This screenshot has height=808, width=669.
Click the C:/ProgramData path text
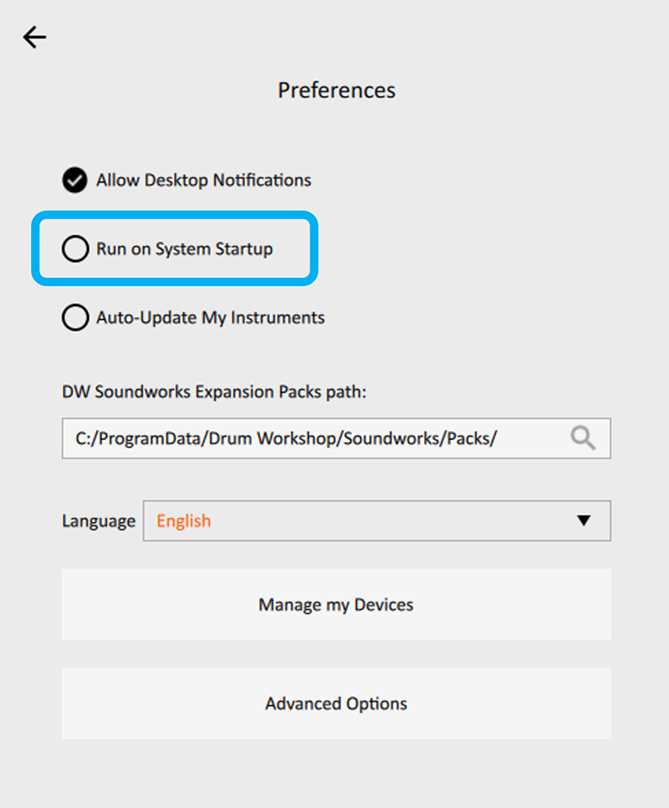click(x=286, y=439)
